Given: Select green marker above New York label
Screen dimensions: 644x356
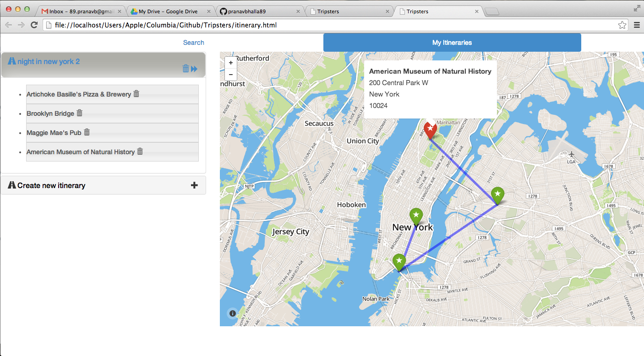Looking at the screenshot, I should tap(416, 216).
